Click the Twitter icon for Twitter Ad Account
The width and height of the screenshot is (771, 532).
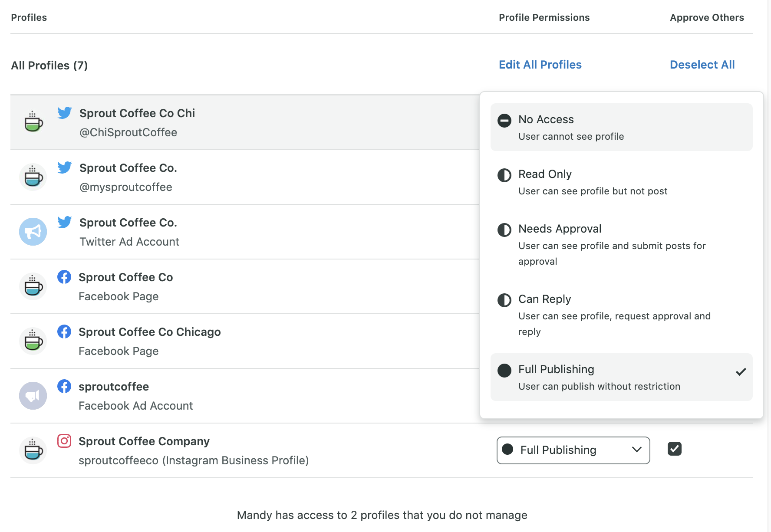tap(65, 222)
